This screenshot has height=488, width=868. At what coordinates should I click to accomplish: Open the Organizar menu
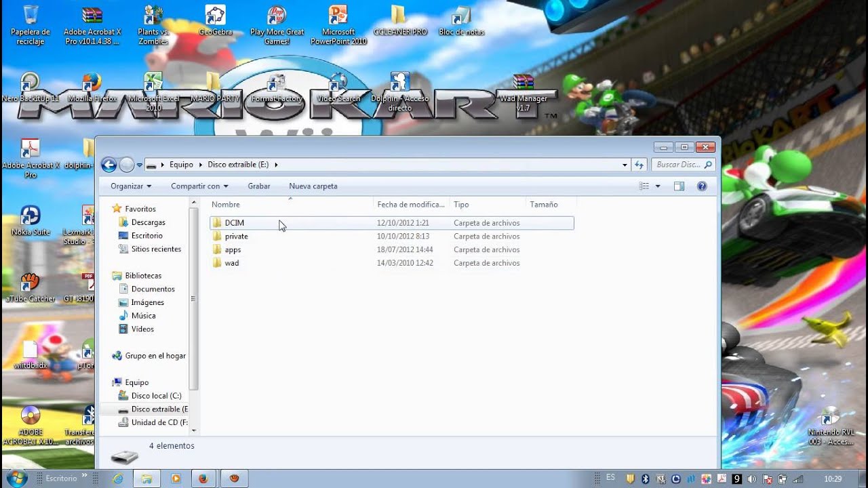(x=131, y=186)
